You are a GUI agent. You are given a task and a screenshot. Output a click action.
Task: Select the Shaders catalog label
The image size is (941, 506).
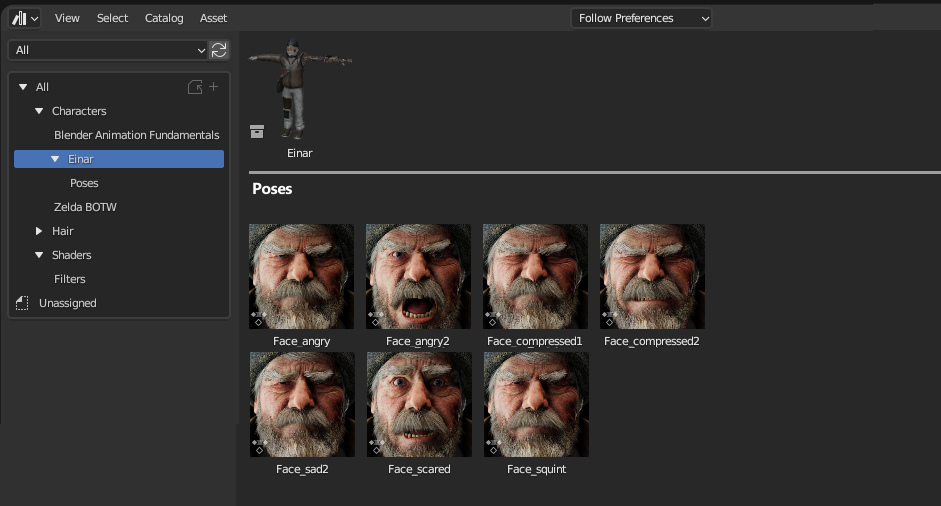(71, 255)
